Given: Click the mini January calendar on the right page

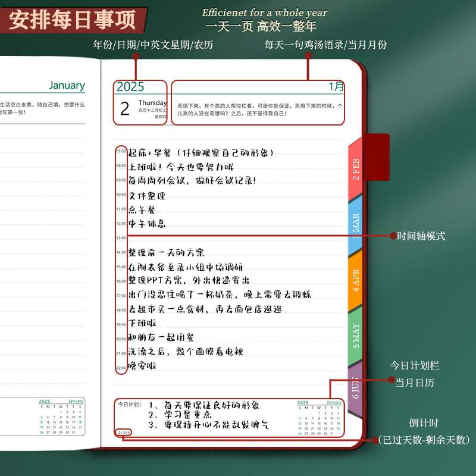Looking at the screenshot, I should 319,418.
